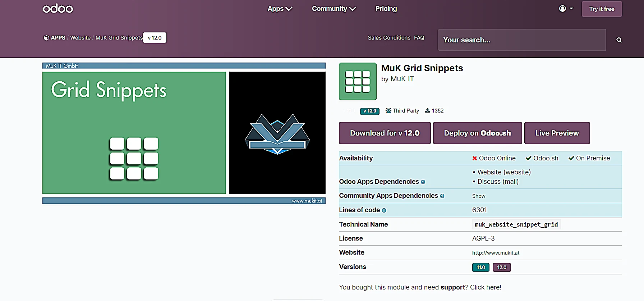Click the Try it free button
Screen dimensions: 644x301
[x=602, y=9]
